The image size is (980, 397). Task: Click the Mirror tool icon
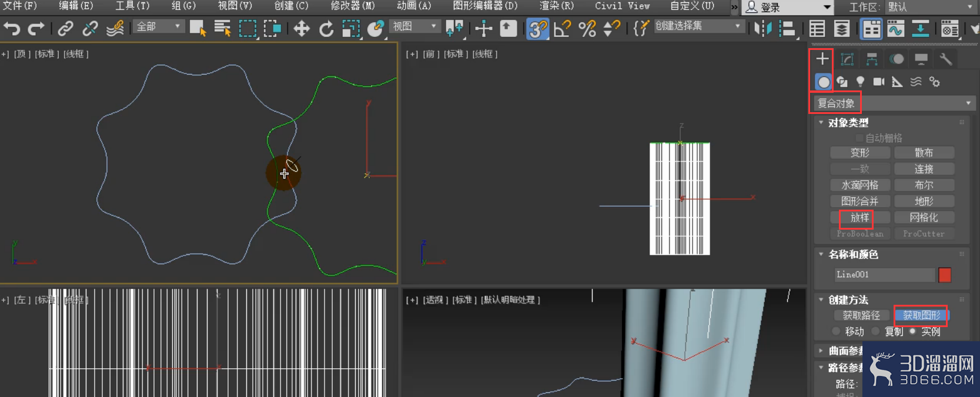click(762, 28)
